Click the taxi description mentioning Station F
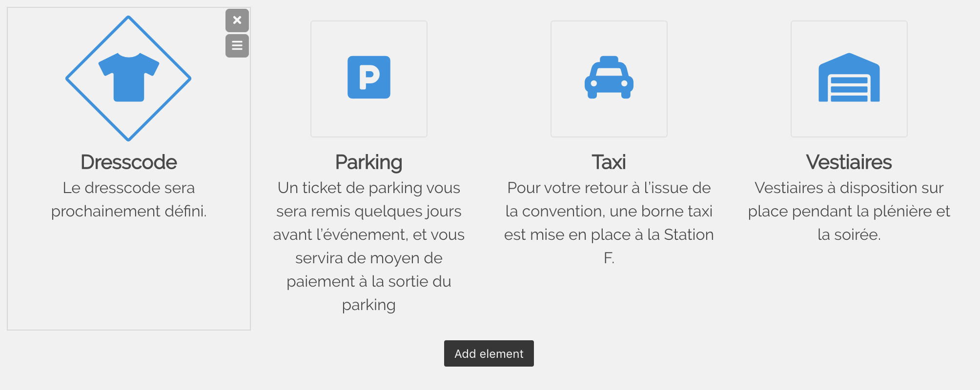This screenshot has width=980, height=390. (609, 223)
